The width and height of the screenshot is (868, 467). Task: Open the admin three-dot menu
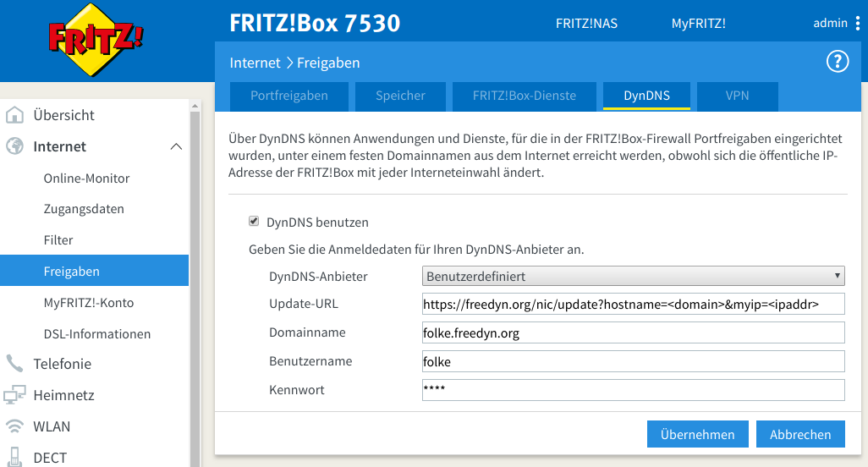click(857, 24)
